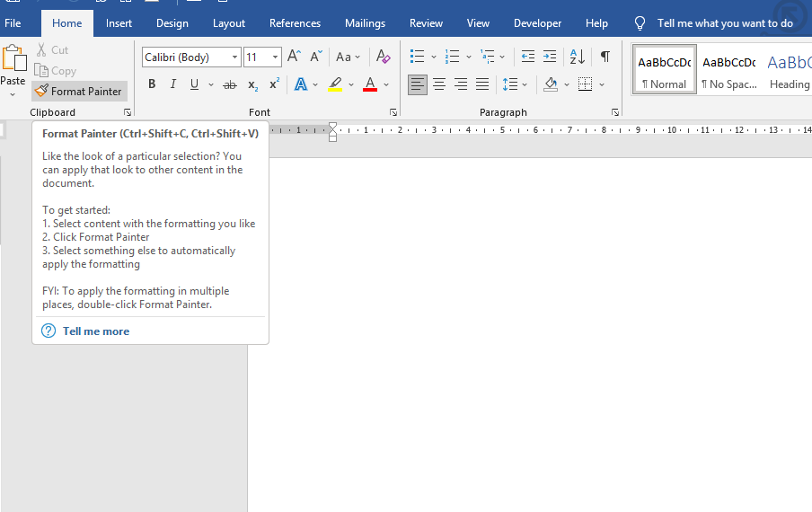Align text left
812x512 pixels.
pyautogui.click(x=418, y=84)
